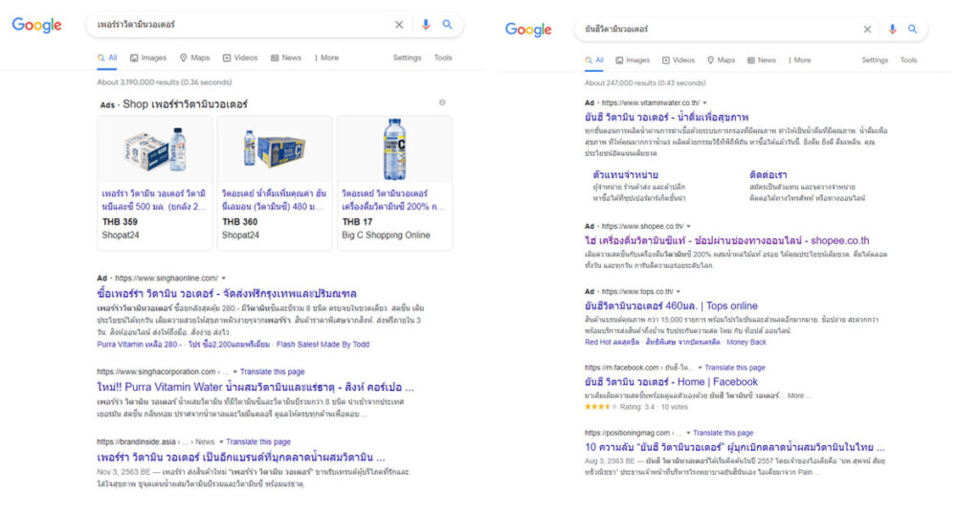The width and height of the screenshot is (980, 518).
Task: Select the All tab in the right results
Action: pos(594,60)
